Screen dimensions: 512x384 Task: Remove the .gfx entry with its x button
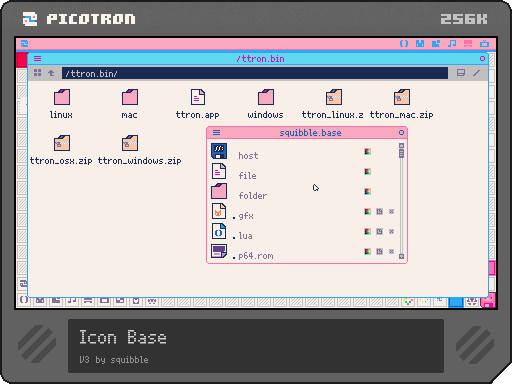coord(391,212)
